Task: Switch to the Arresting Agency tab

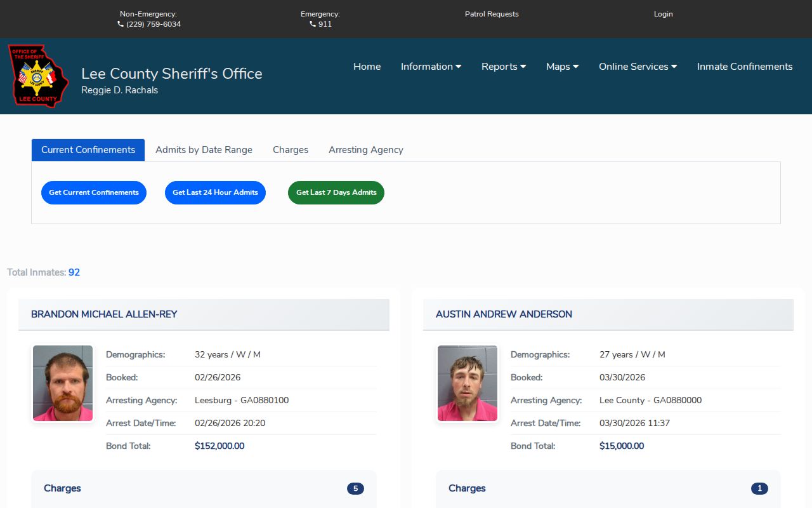Action: [366, 150]
